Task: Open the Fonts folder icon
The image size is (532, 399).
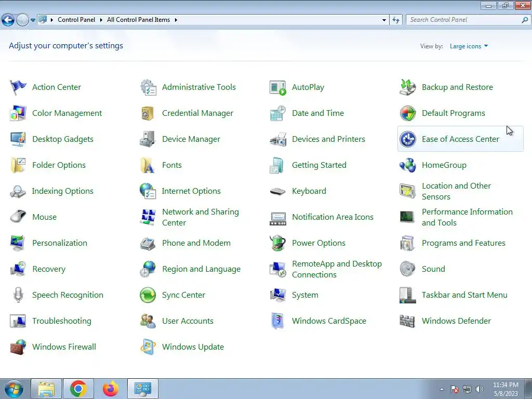Action: point(148,165)
